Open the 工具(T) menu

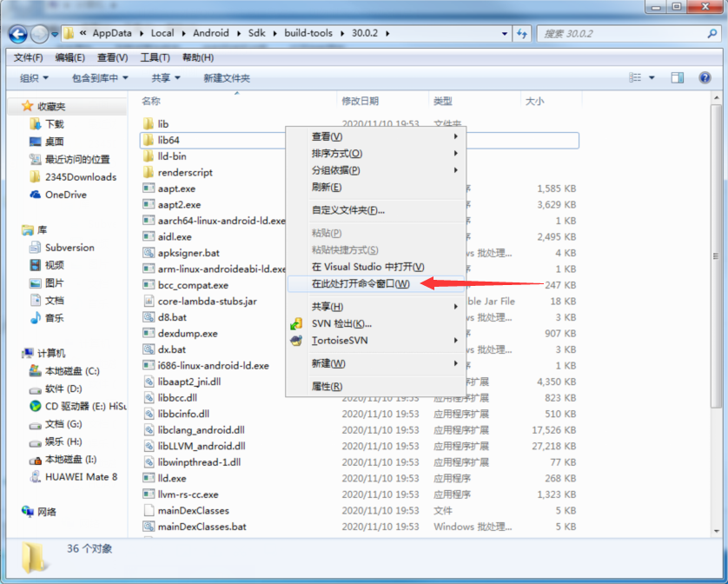156,57
